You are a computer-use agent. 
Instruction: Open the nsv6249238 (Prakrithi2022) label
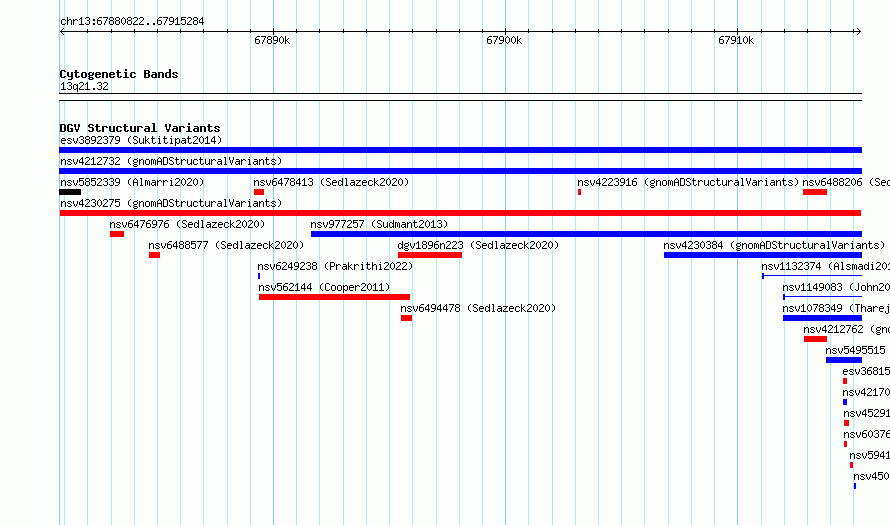click(335, 266)
